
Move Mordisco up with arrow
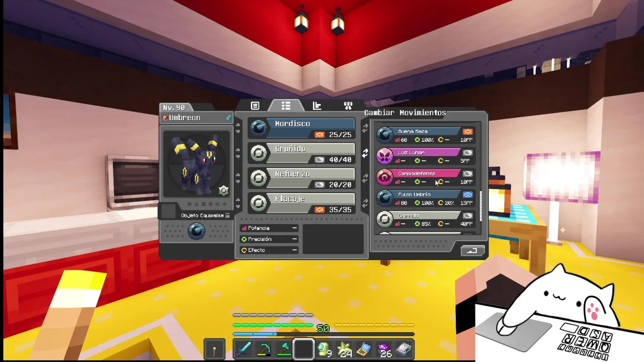click(238, 125)
